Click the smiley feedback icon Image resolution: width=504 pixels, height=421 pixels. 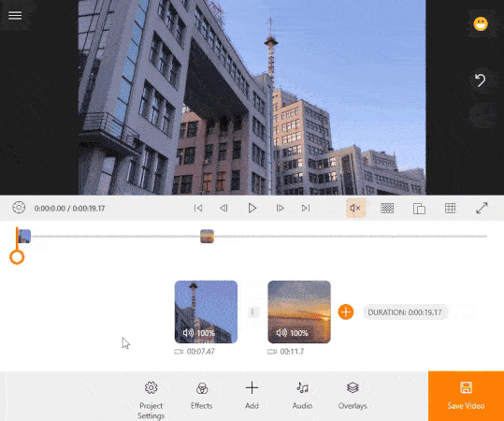(x=481, y=23)
